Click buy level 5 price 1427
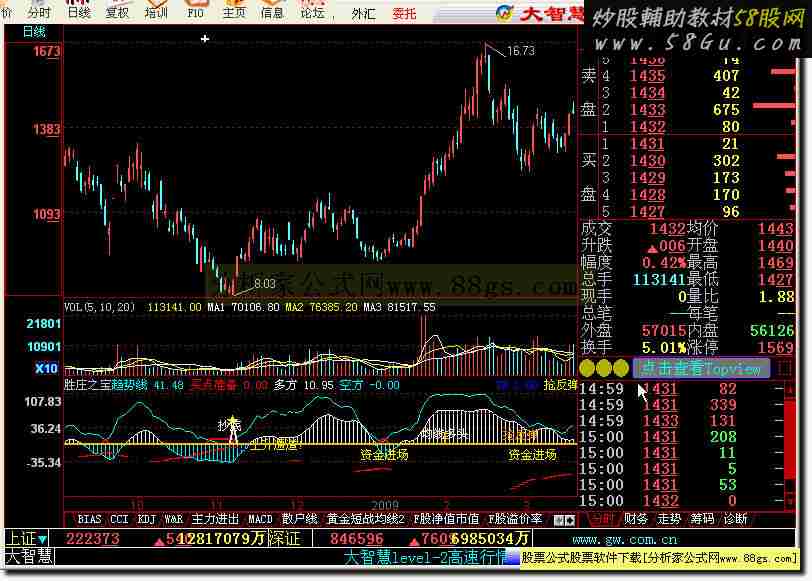This screenshot has width=812, height=581. [647, 212]
